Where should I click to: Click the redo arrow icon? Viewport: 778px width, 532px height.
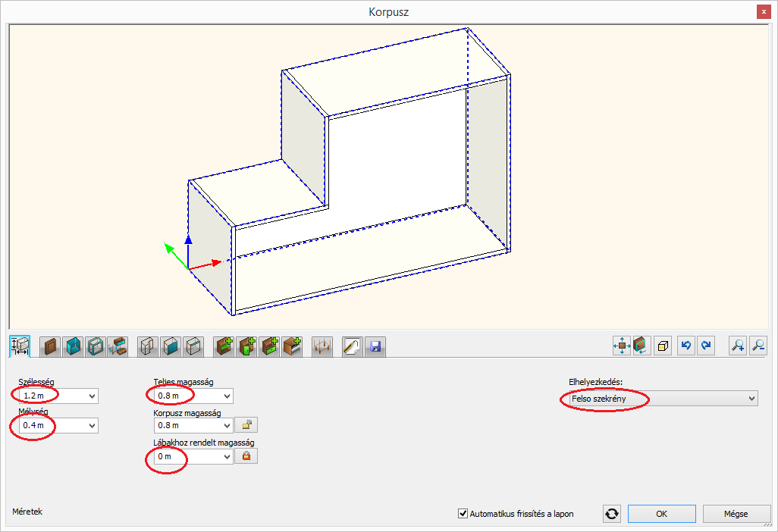pyautogui.click(x=706, y=346)
